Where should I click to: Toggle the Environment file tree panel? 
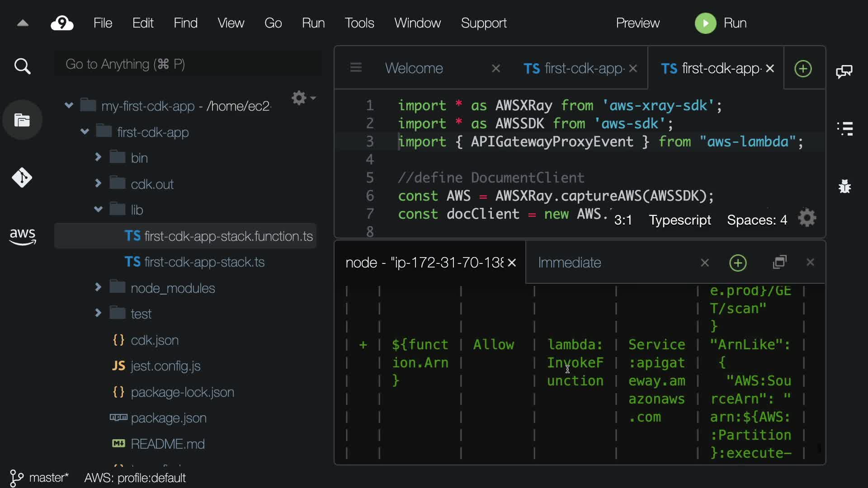(x=22, y=120)
